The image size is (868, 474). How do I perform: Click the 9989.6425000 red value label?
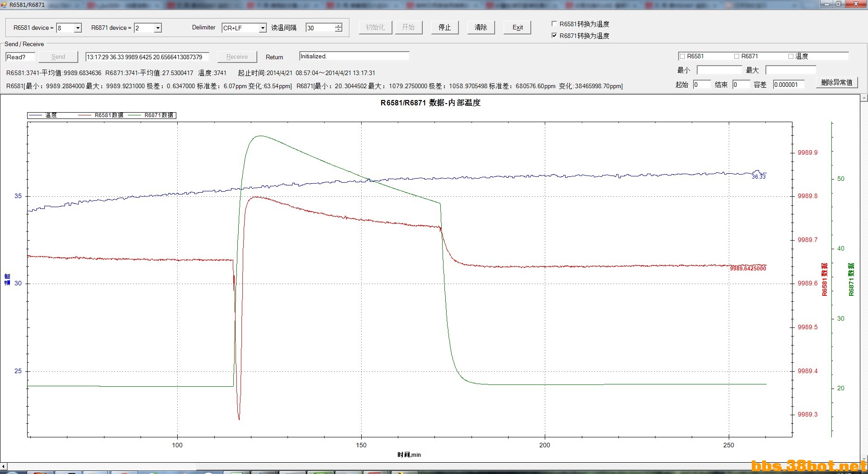(x=748, y=269)
